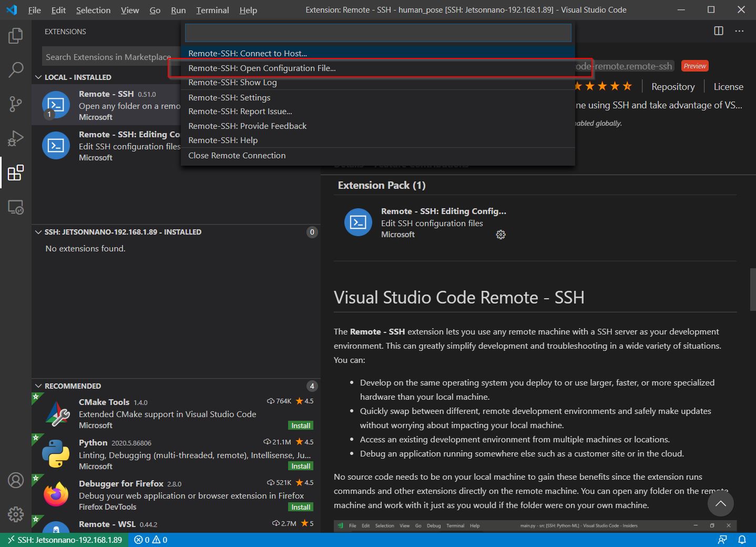Viewport: 756px width, 547px height.
Task: Open the Run menu
Action: [178, 10]
